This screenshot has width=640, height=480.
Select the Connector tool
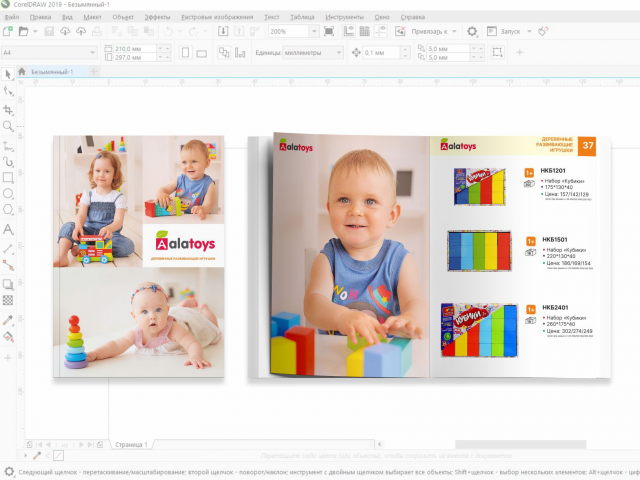point(8,265)
